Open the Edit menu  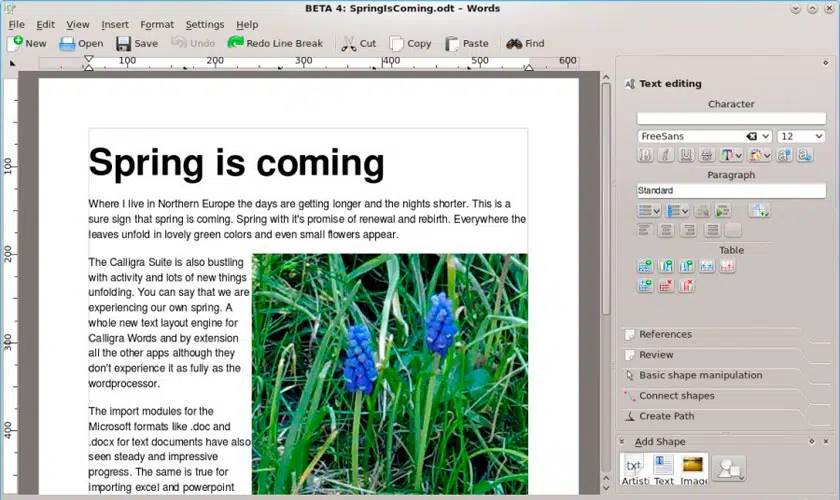(46, 25)
